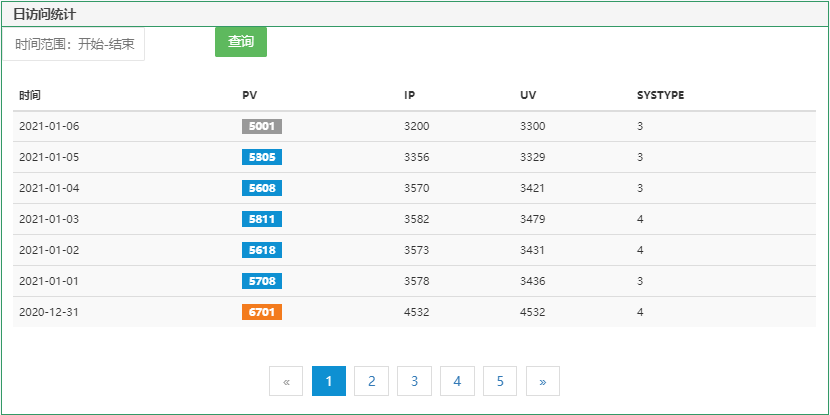Click the IP column header
The width and height of the screenshot is (830, 415).
tap(410, 95)
